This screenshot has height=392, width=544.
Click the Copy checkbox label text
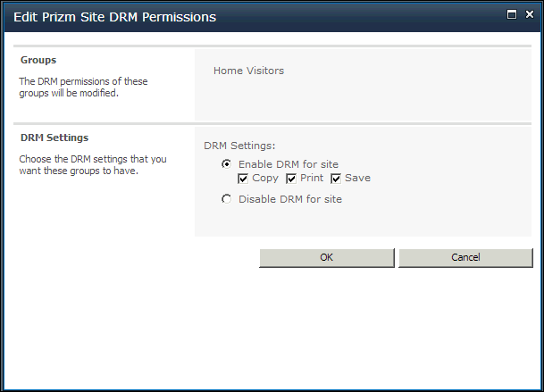coord(265,179)
